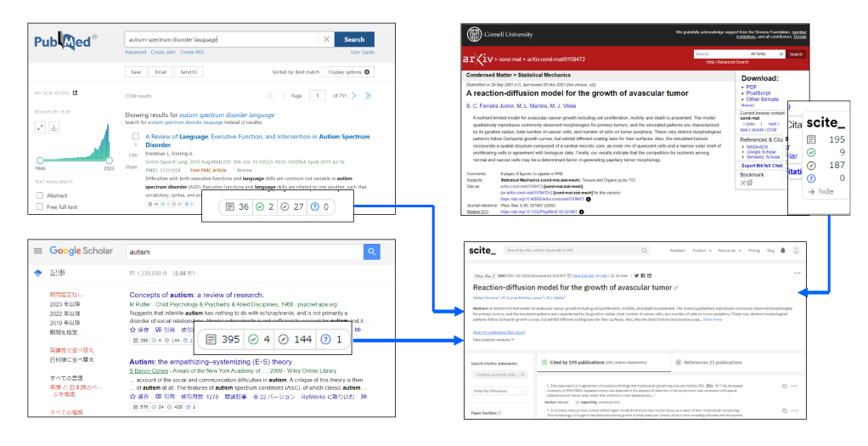This screenshot has height=446, width=868.
Task: Go to the first PubMed results page
Action: [x=270, y=96]
